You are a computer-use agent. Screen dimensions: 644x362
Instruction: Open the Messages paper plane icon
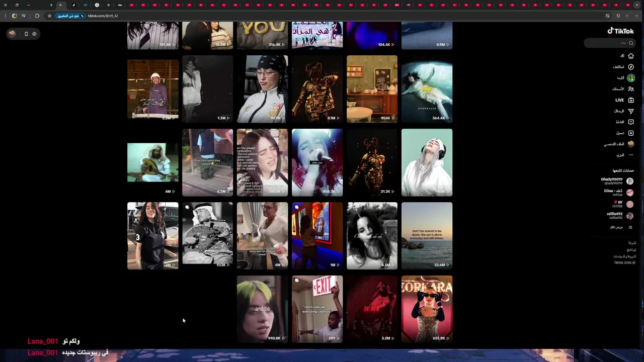[x=631, y=111]
